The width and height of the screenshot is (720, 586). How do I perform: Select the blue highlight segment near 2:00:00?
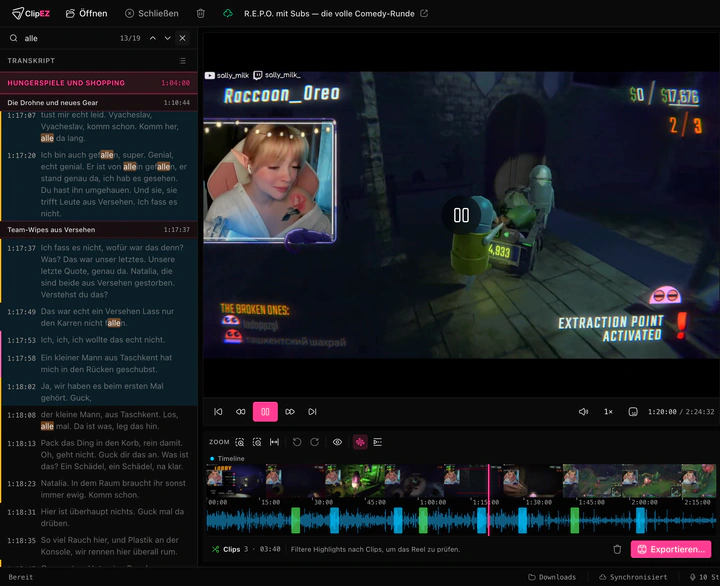[640, 520]
